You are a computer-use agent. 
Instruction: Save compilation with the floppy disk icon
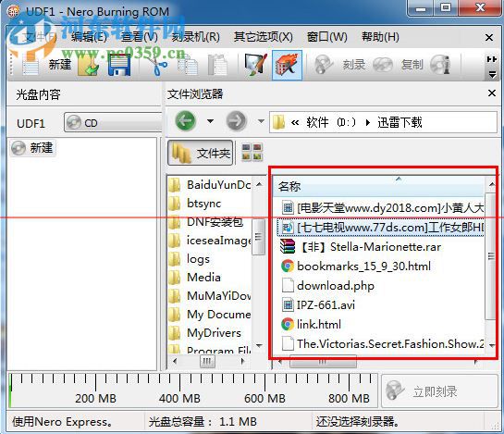[119, 66]
